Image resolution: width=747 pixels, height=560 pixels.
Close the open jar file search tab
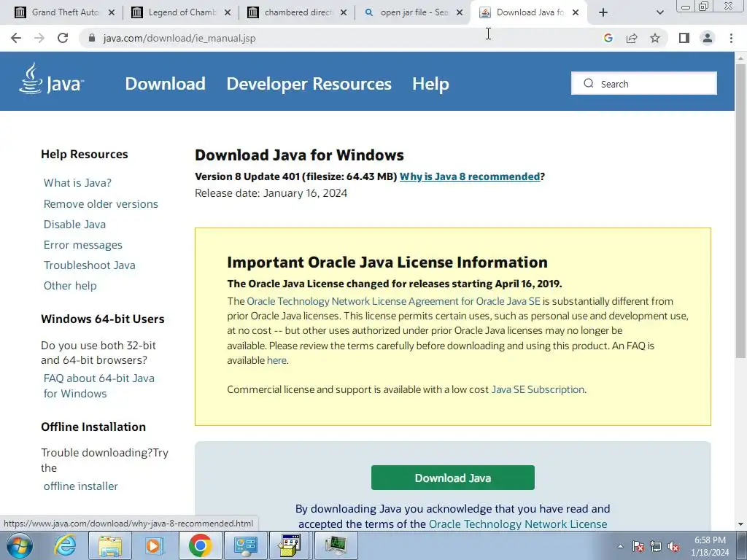click(x=460, y=12)
